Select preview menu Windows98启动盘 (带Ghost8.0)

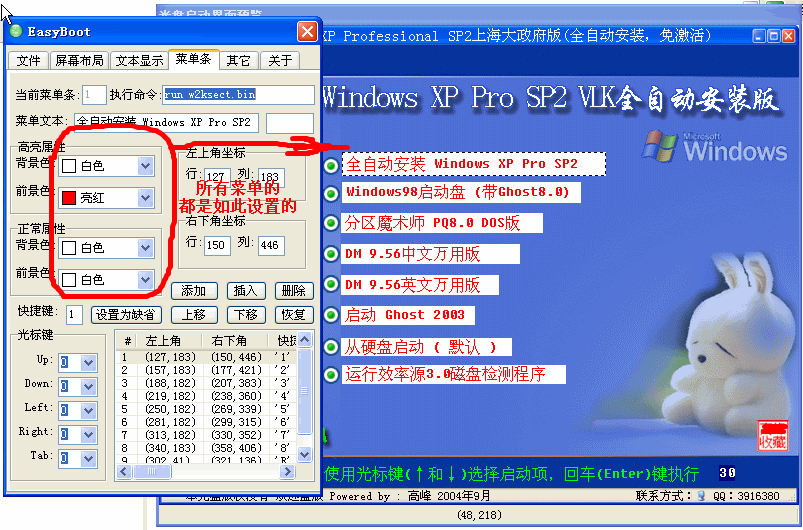461,193
